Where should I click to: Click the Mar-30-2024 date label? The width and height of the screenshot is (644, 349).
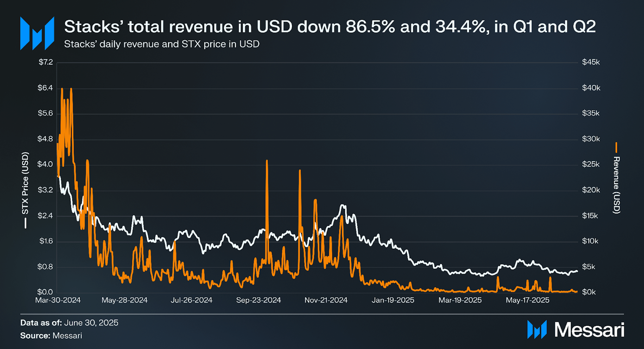tap(58, 300)
